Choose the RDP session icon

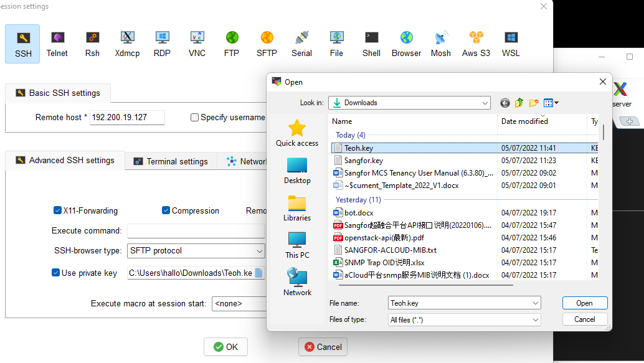click(162, 44)
